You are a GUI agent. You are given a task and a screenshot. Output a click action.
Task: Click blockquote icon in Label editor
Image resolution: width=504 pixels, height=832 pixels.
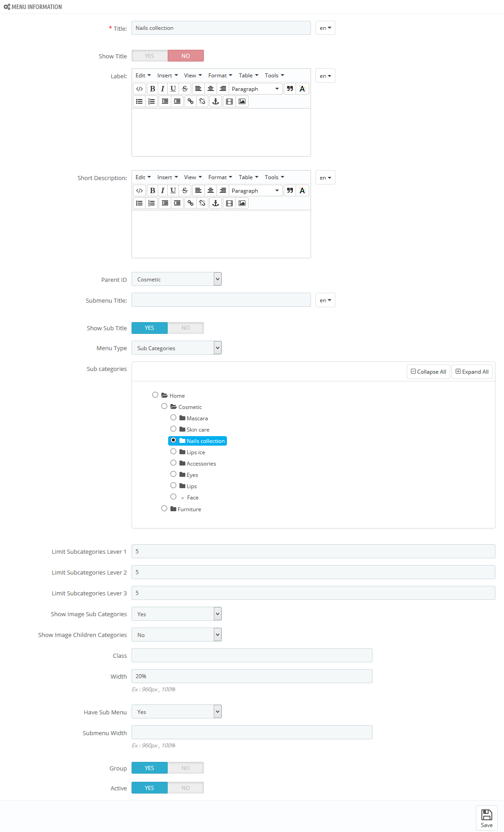point(290,89)
